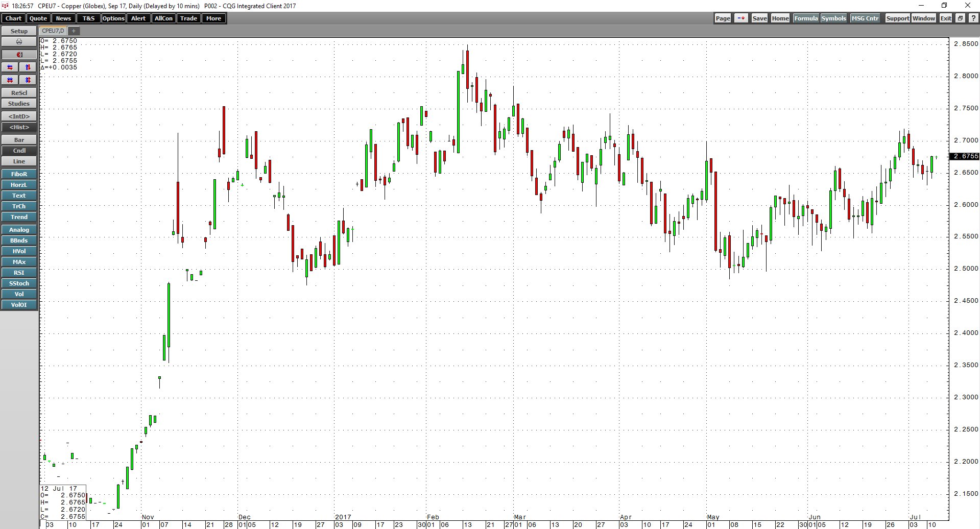Toggle the SStoch study

pyautogui.click(x=19, y=283)
